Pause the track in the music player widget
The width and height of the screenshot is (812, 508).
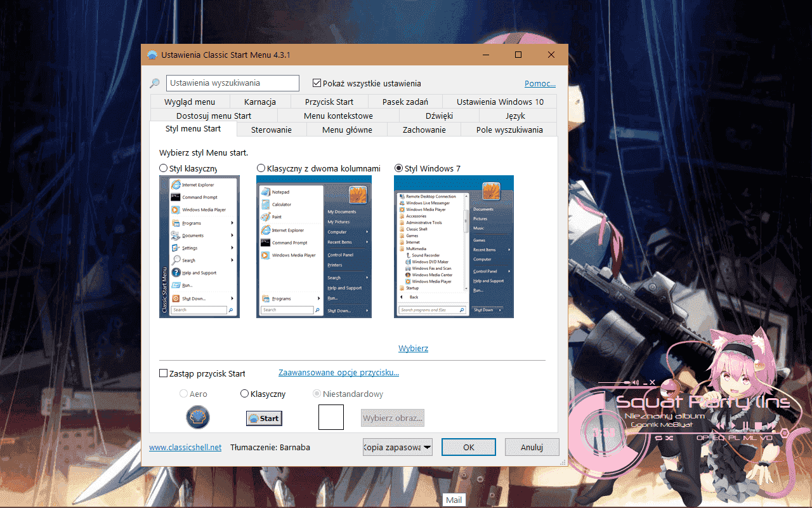(x=747, y=425)
